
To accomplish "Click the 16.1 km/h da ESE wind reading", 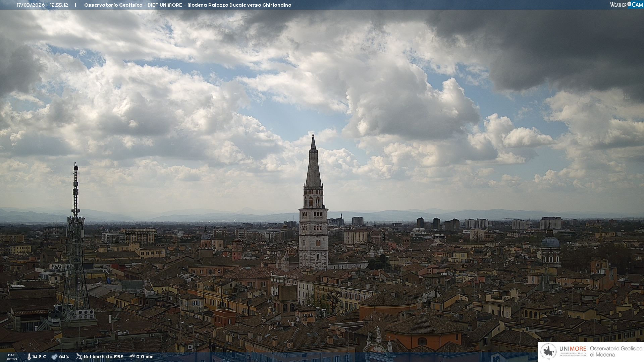I will click(x=103, y=357).
